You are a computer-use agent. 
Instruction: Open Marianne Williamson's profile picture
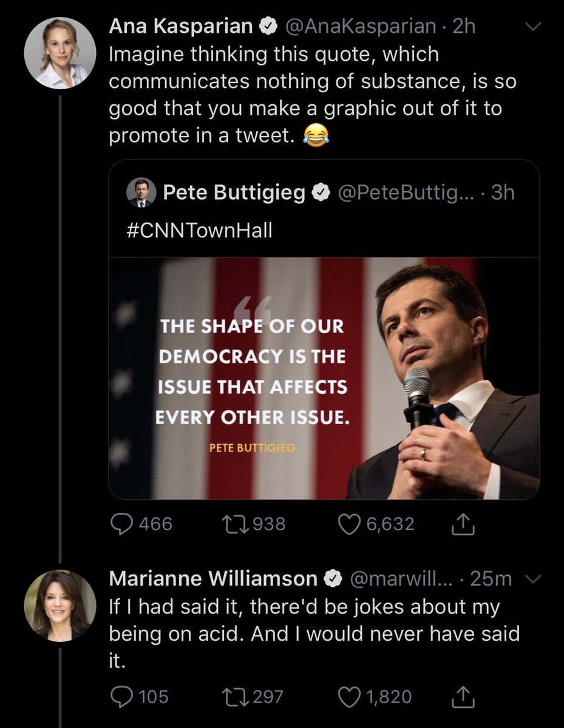click(59, 606)
